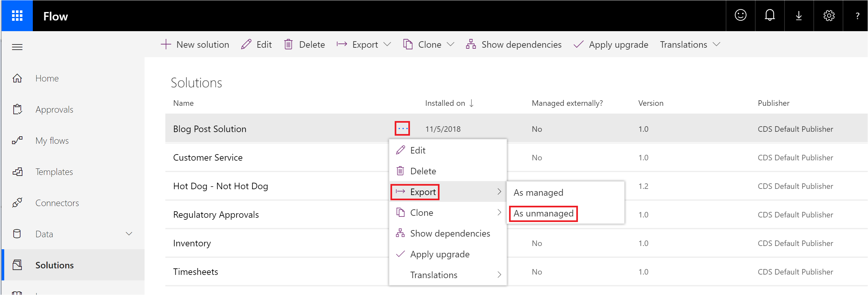Go to My flows in sidebar

click(52, 141)
